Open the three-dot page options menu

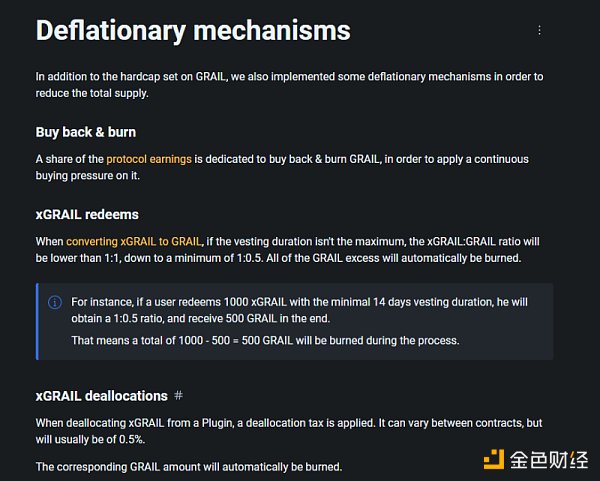[x=540, y=30]
